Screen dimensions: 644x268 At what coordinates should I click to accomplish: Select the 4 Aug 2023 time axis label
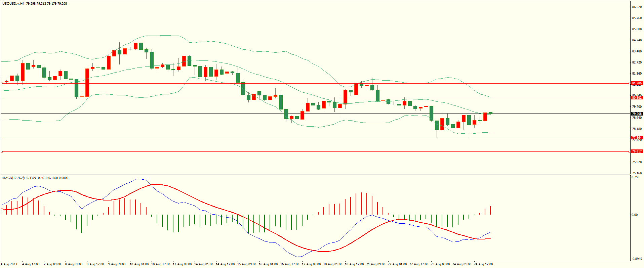tap(9, 264)
